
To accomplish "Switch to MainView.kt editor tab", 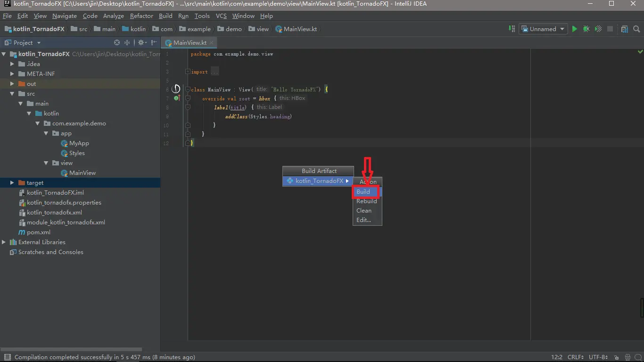I will pos(190,42).
